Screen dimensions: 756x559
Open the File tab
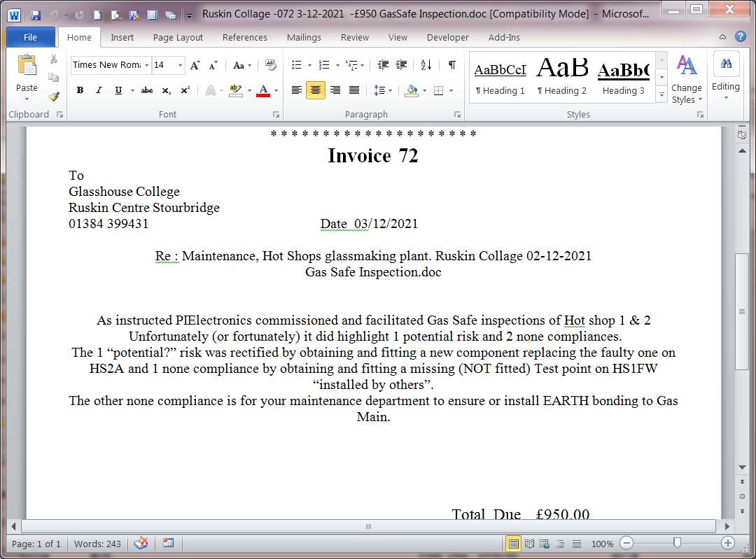tap(30, 37)
